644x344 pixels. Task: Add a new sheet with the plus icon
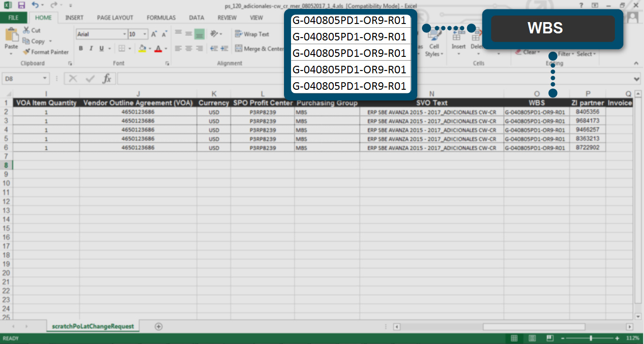pos(159,327)
